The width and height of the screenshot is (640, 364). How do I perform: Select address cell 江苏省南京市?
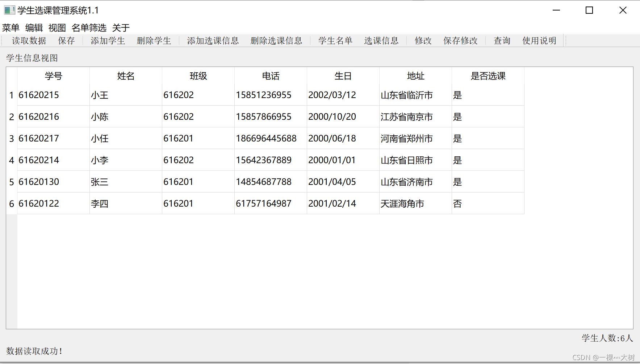coord(415,117)
